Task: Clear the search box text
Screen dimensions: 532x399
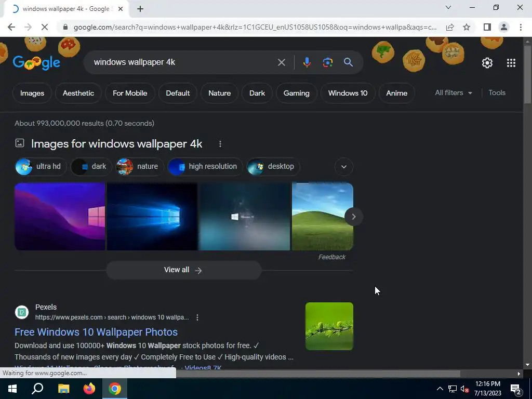Action: coord(281,62)
